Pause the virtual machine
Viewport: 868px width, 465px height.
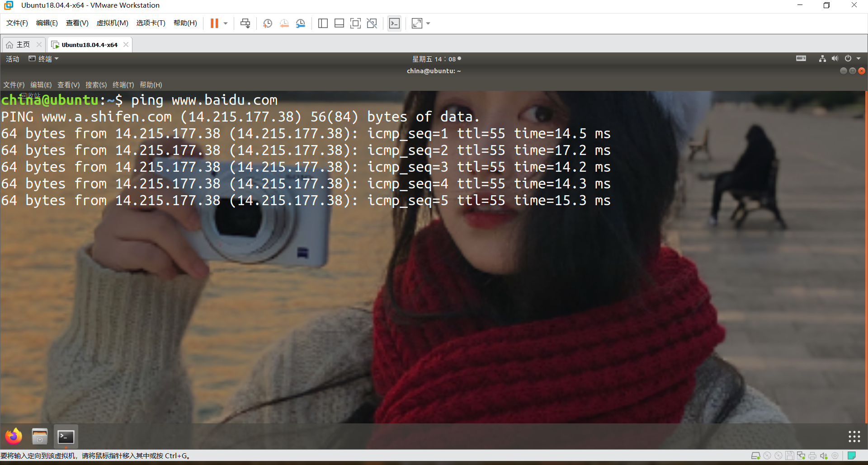coord(214,23)
